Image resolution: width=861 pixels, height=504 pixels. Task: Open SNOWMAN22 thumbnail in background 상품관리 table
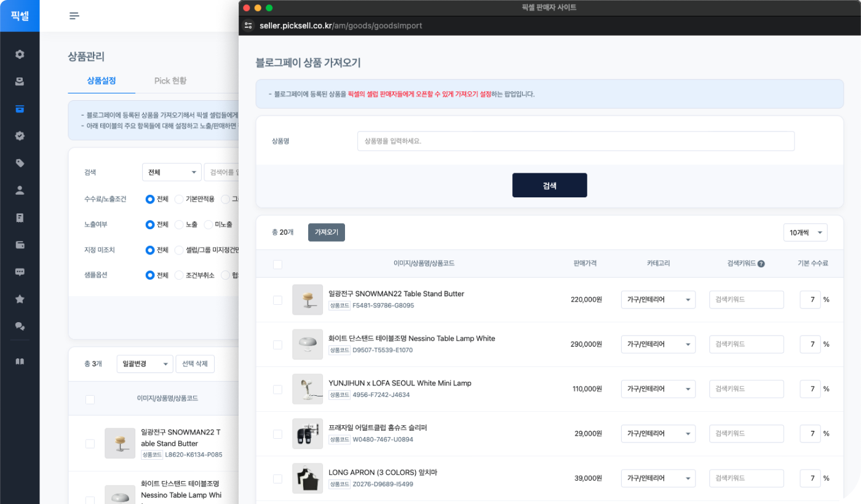[x=120, y=443]
